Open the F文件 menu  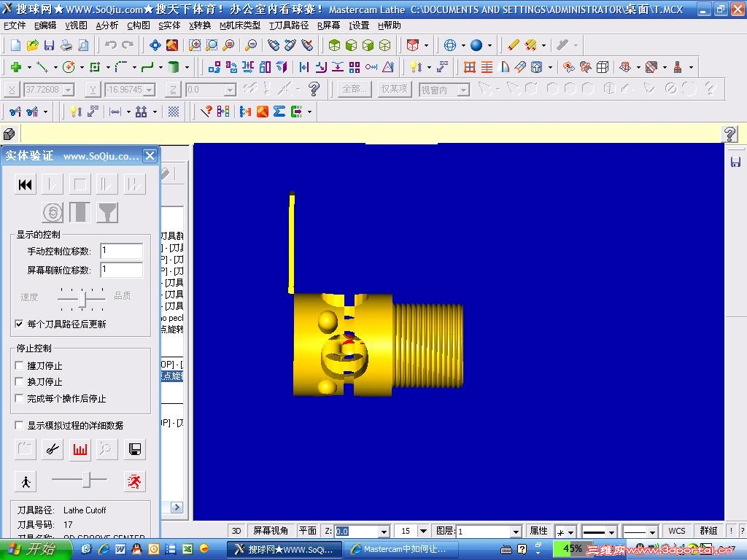tap(15, 26)
